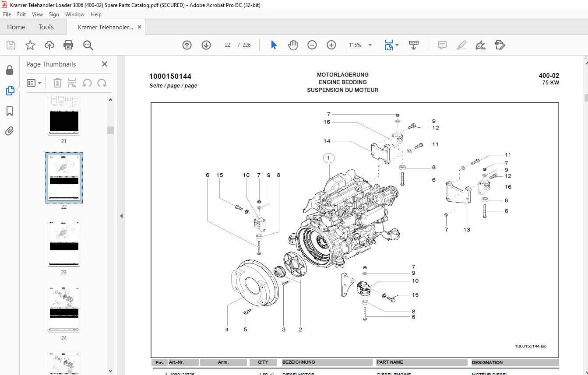Image resolution: width=588 pixels, height=375 pixels.
Task: Open Attachments paperclip panel
Action: tap(10, 131)
